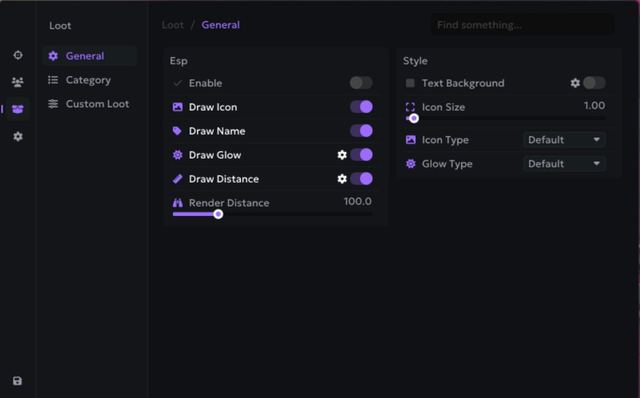Disable the Draw Icon toggle
The width and height of the screenshot is (640, 398).
tap(361, 107)
